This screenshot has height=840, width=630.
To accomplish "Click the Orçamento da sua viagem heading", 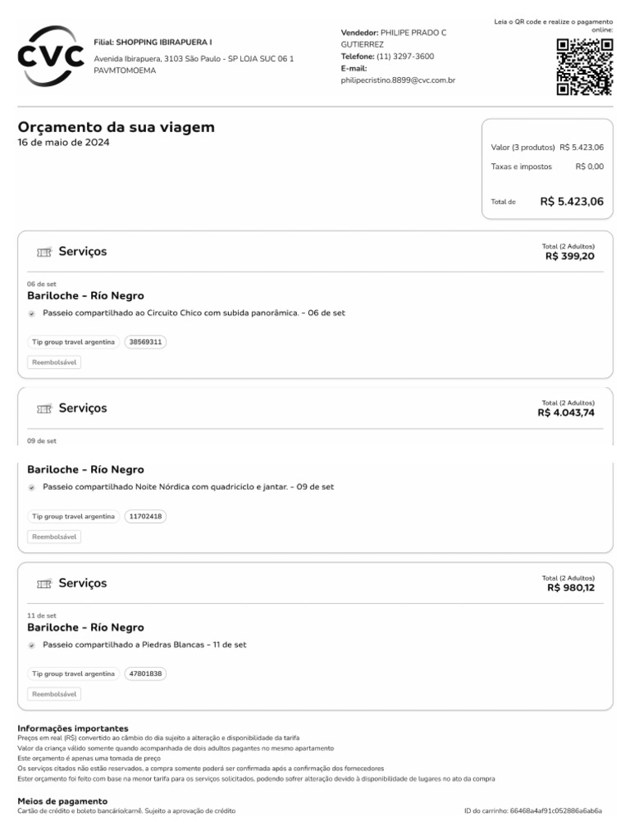I will click(x=116, y=127).
